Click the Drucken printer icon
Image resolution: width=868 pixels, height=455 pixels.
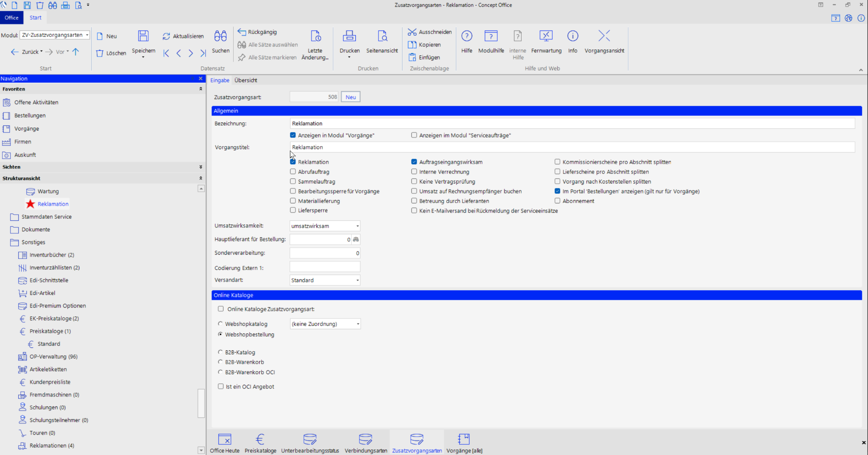(x=349, y=36)
